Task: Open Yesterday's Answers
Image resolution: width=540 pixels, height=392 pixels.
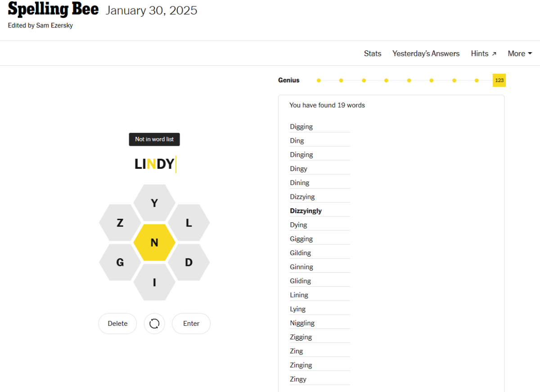Action: pyautogui.click(x=426, y=54)
